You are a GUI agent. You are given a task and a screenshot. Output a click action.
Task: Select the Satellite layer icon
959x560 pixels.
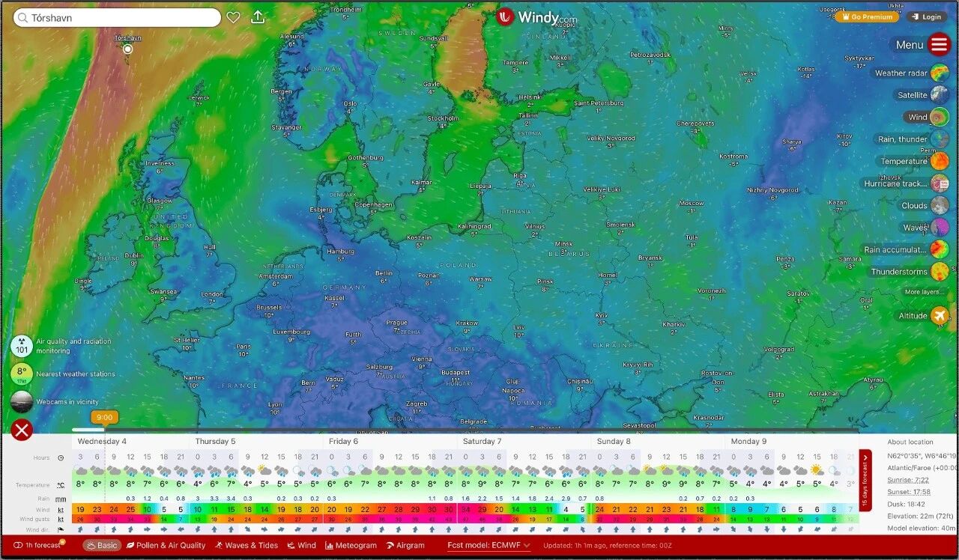click(940, 95)
